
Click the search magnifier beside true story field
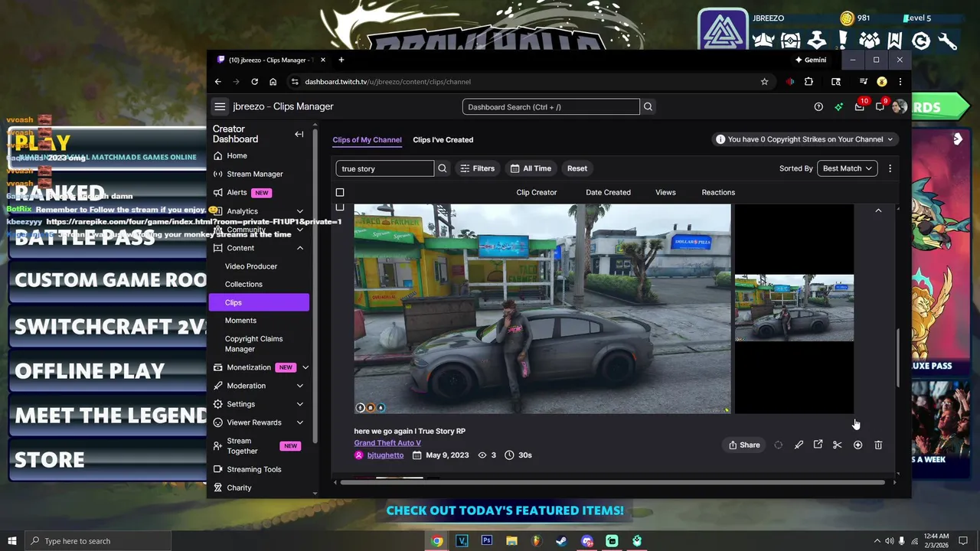click(x=442, y=168)
